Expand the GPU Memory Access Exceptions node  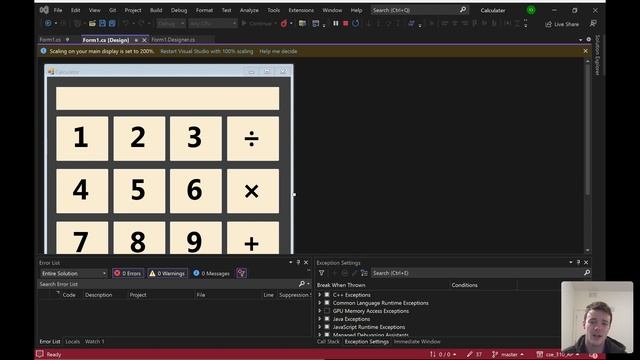tap(320, 311)
